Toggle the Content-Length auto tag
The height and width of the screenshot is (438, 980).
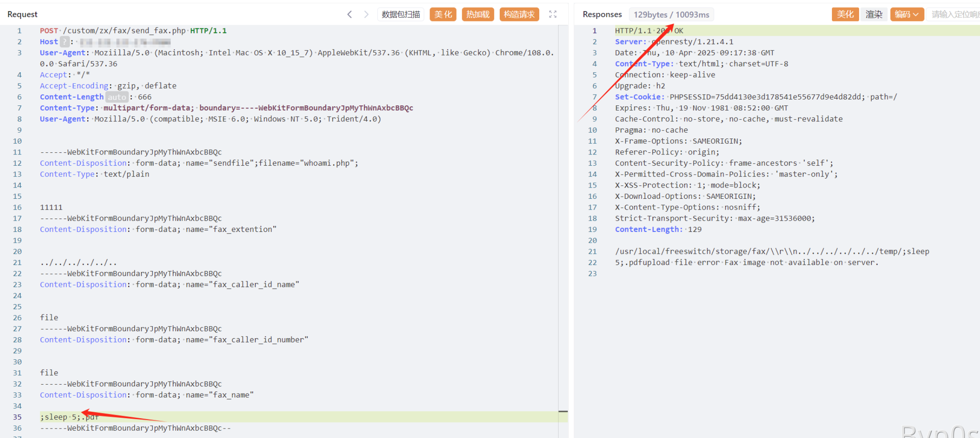[x=117, y=97]
